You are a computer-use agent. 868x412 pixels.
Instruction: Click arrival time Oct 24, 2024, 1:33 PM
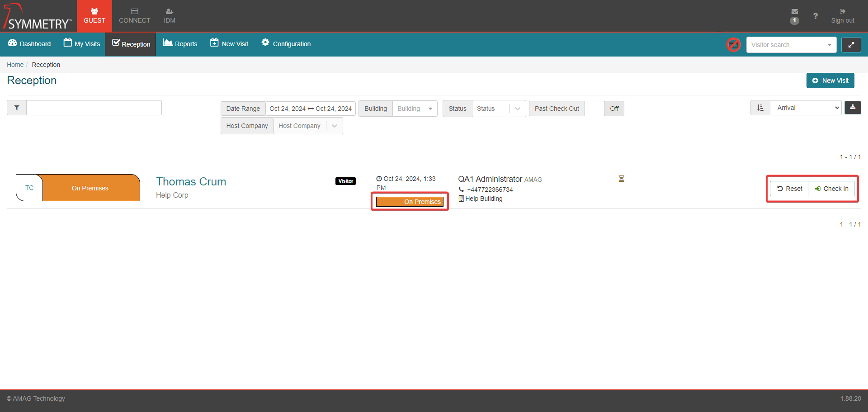pyautogui.click(x=406, y=183)
